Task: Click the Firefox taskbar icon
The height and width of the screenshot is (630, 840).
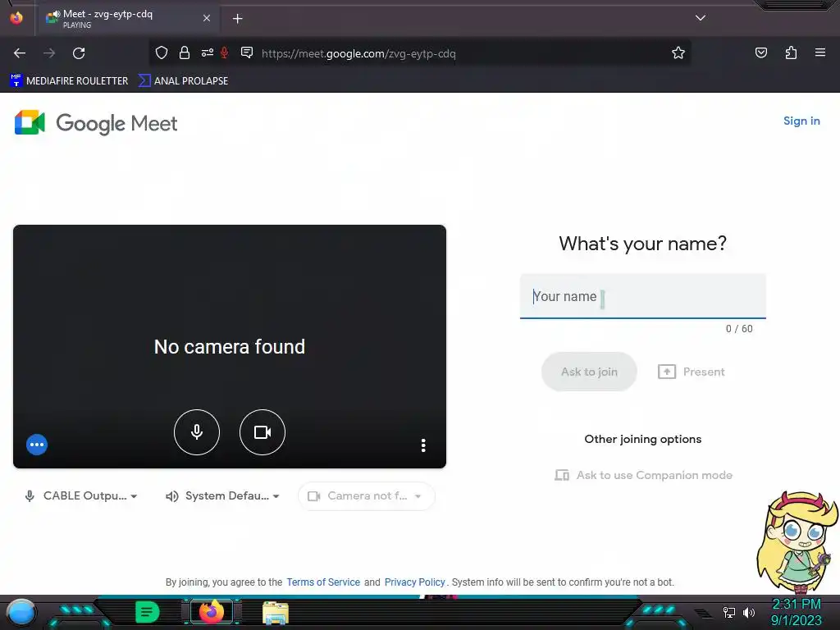Action: [x=212, y=612]
